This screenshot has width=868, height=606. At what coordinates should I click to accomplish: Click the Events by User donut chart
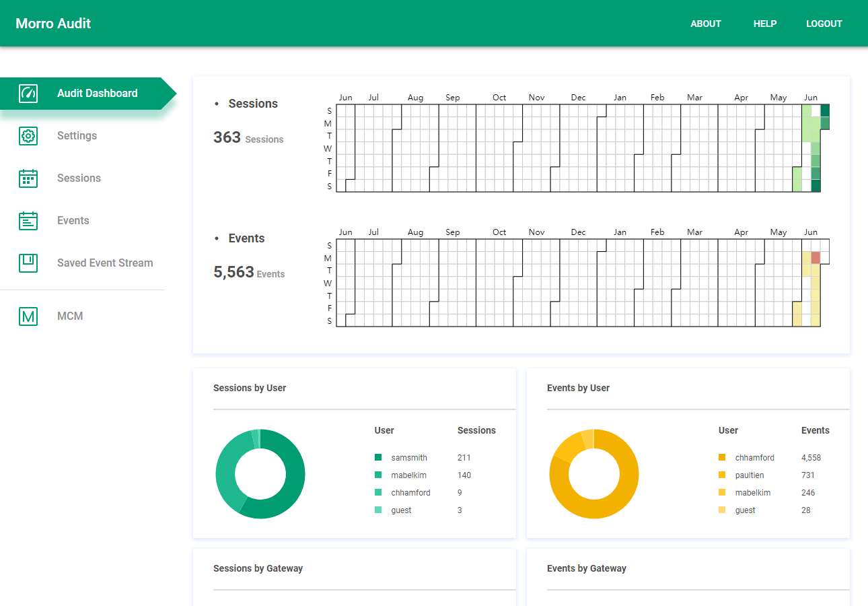(x=594, y=474)
